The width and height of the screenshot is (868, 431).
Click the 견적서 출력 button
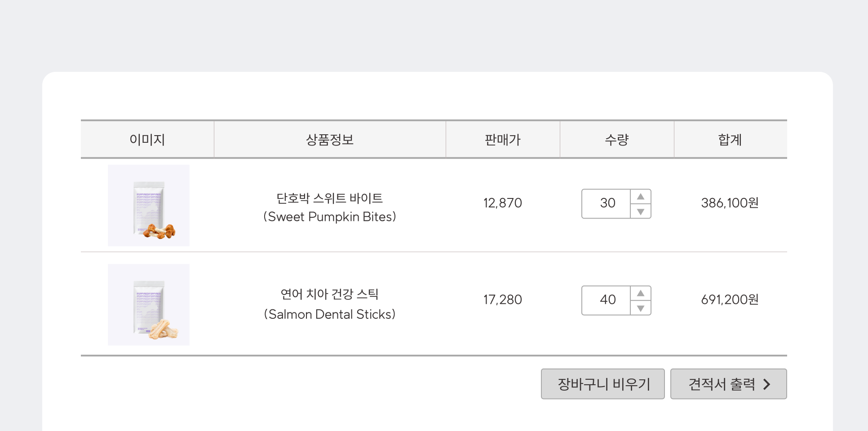pyautogui.click(x=729, y=384)
